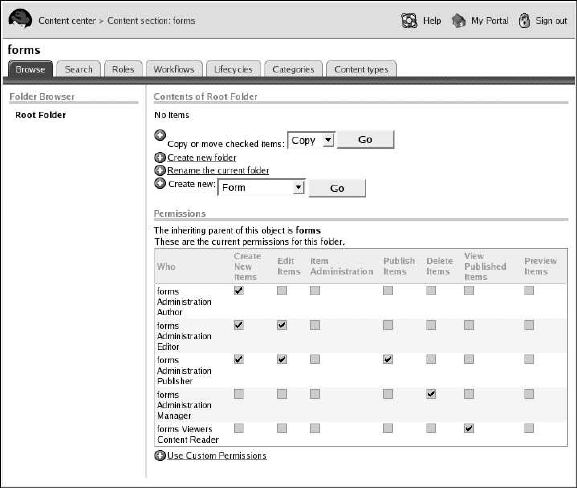Open the Content types tab
Image resolution: width=577 pixels, height=488 pixels.
(361, 69)
